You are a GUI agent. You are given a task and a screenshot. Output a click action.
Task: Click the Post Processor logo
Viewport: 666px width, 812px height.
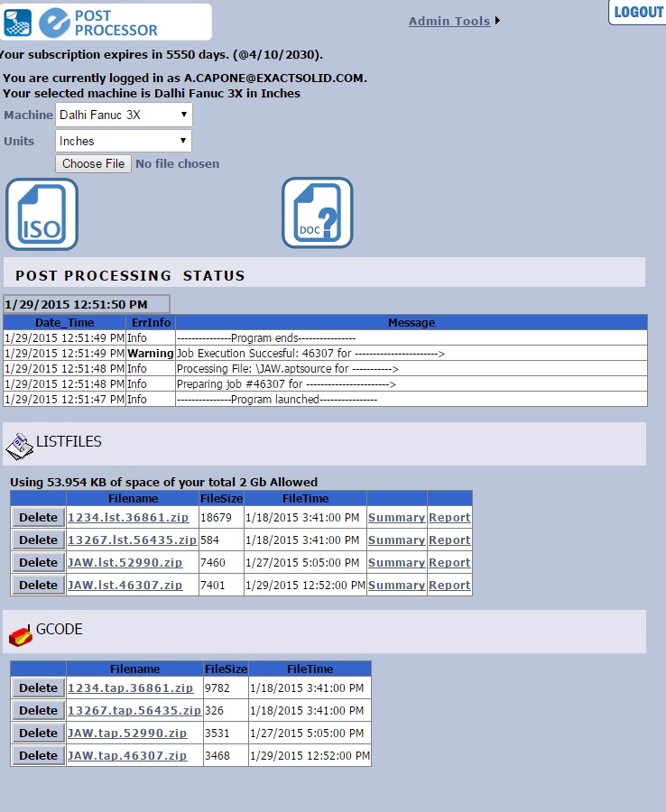click(106, 23)
